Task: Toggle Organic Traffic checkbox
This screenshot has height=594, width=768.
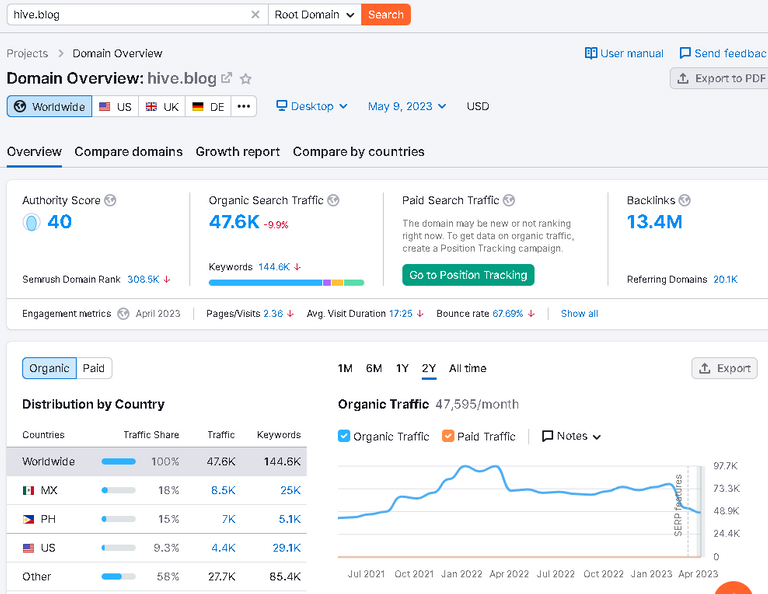Action: [344, 436]
